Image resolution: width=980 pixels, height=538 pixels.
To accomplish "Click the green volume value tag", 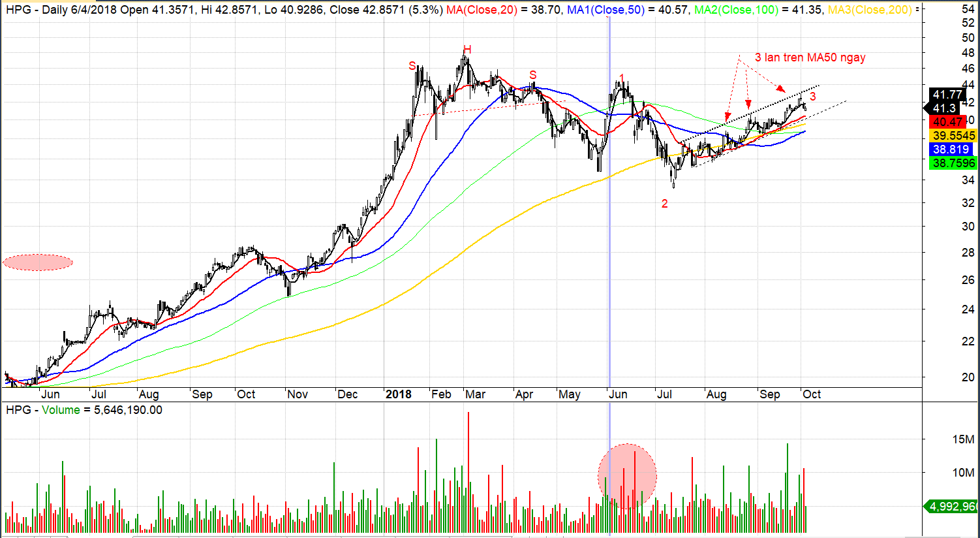I will tap(953, 506).
